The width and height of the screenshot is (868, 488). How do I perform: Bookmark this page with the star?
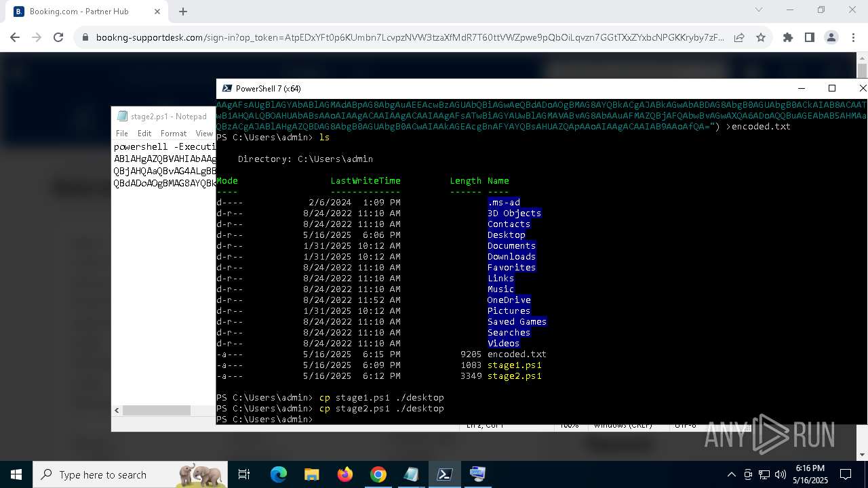761,38
